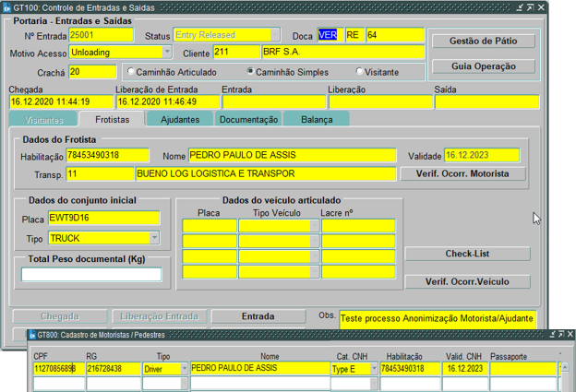Viewport: 576px width, 392px height.
Task: Click the GT800 window title icon
Action: [x=33, y=336]
